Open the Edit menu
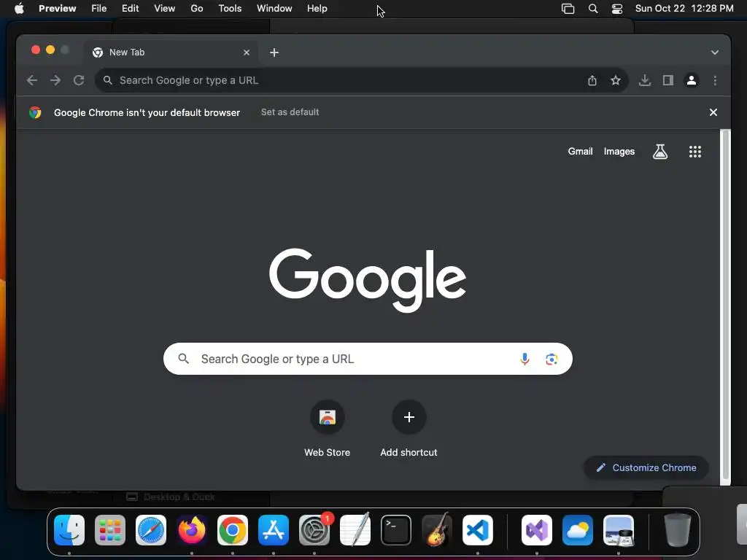This screenshot has height=560, width=747. pyautogui.click(x=130, y=9)
